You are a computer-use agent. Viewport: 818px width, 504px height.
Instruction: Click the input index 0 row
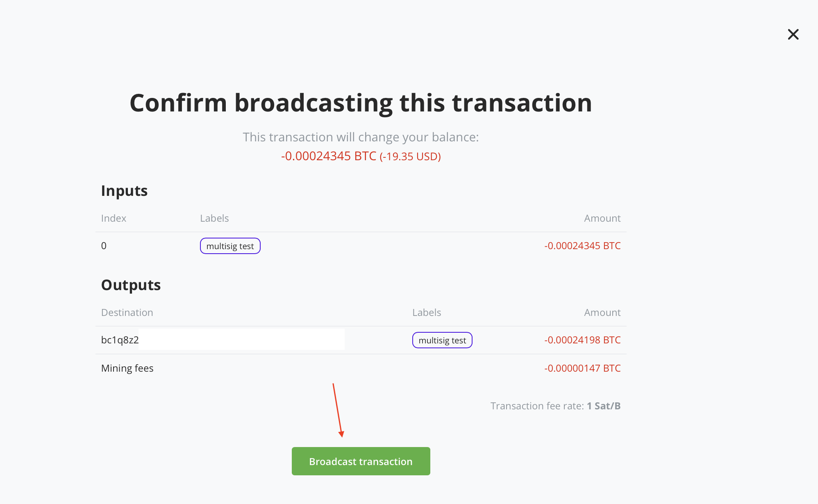pyautogui.click(x=361, y=246)
